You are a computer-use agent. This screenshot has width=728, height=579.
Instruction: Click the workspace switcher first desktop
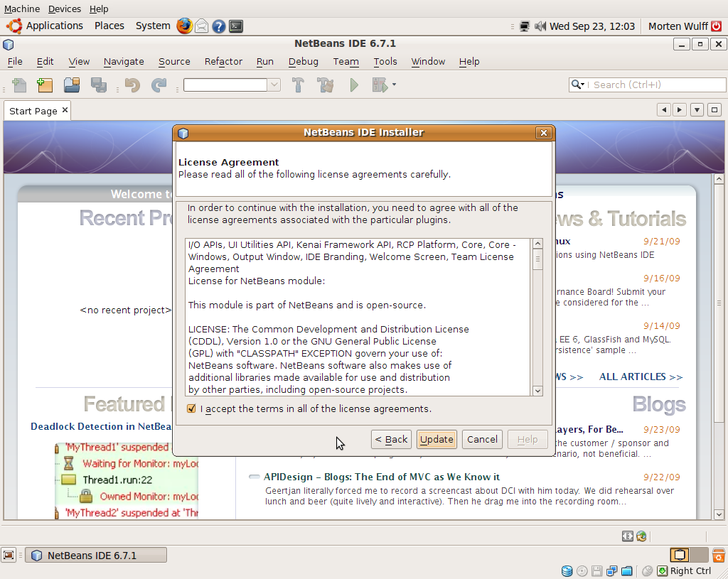tap(680, 556)
